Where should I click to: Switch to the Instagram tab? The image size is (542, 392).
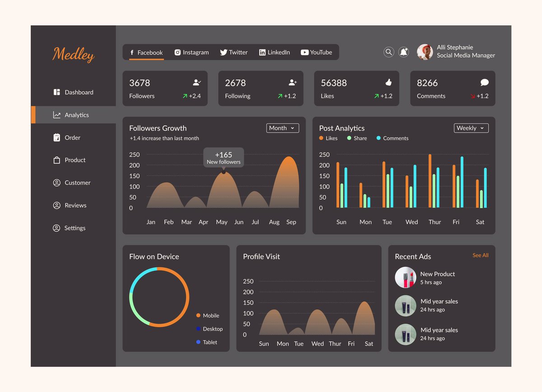click(x=192, y=52)
